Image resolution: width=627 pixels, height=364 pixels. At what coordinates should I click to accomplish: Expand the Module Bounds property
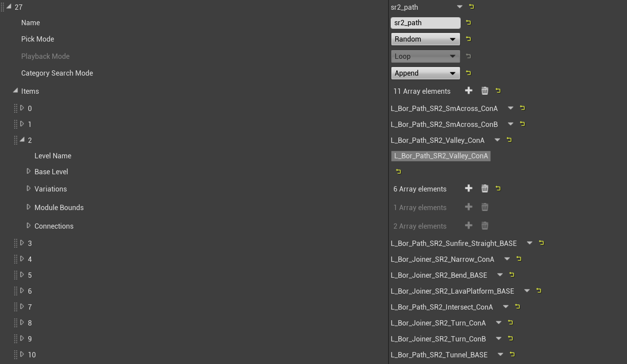tap(29, 207)
